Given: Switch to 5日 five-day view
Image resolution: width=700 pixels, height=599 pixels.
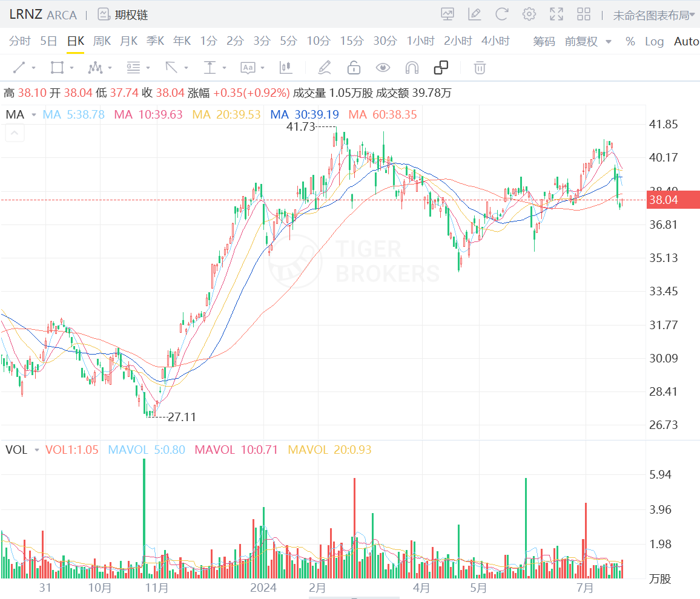Looking at the screenshot, I should pyautogui.click(x=48, y=41).
